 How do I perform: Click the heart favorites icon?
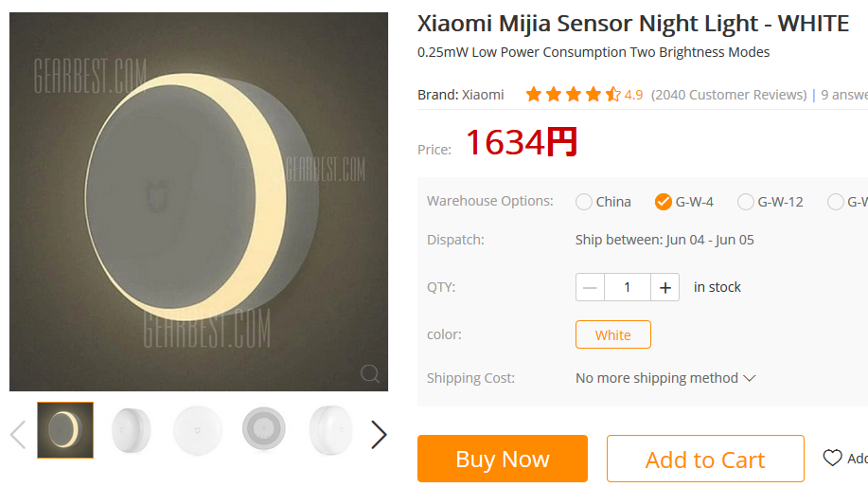point(832,459)
